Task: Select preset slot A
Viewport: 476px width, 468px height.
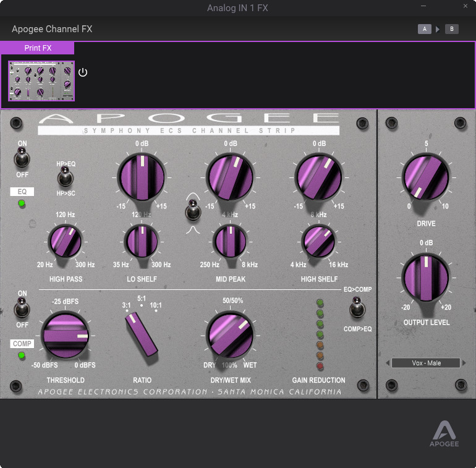Action: 424,29
